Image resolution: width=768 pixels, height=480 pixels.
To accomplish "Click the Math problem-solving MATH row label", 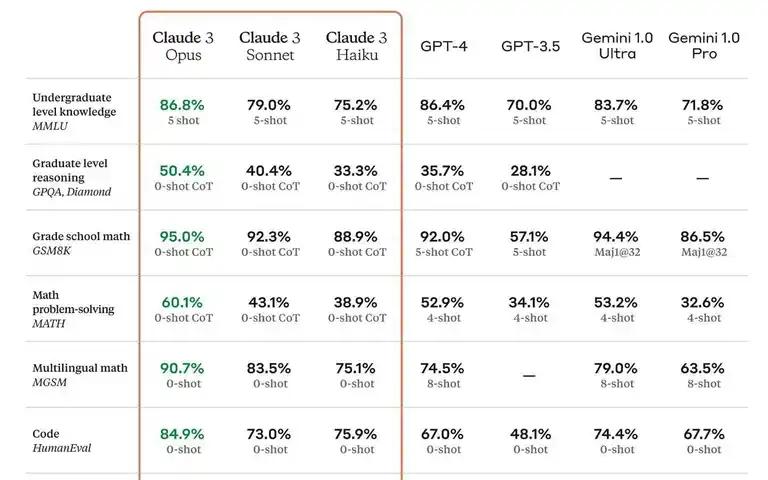I will [x=73, y=309].
